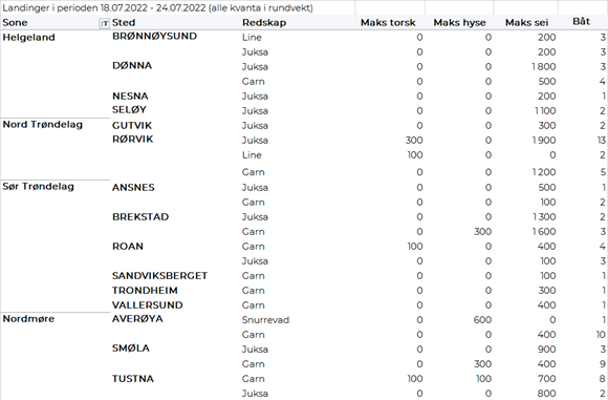Click the TRONDHEIM place cell
The height and width of the screenshot is (400, 608).
coord(146,290)
